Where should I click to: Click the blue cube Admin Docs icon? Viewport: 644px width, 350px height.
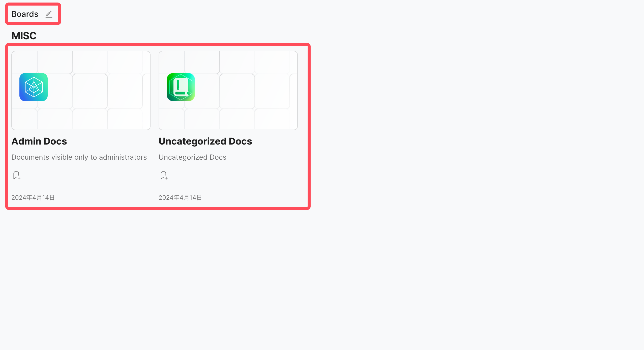click(34, 87)
